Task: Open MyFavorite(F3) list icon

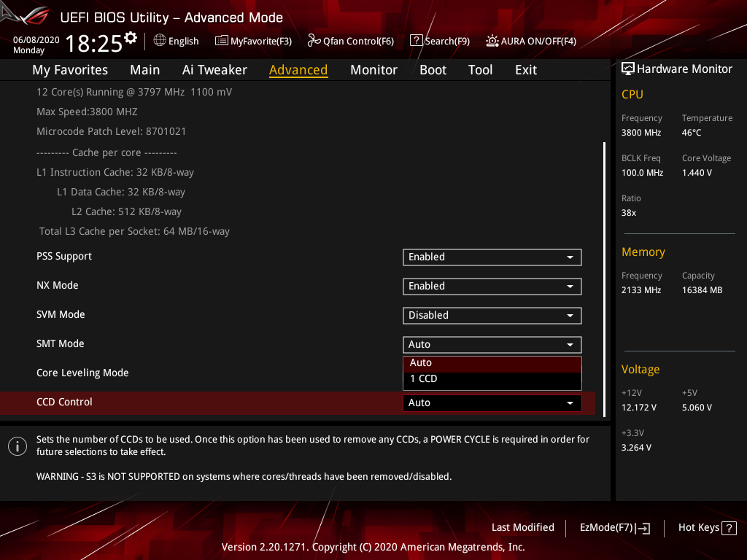Action: pyautogui.click(x=222, y=41)
